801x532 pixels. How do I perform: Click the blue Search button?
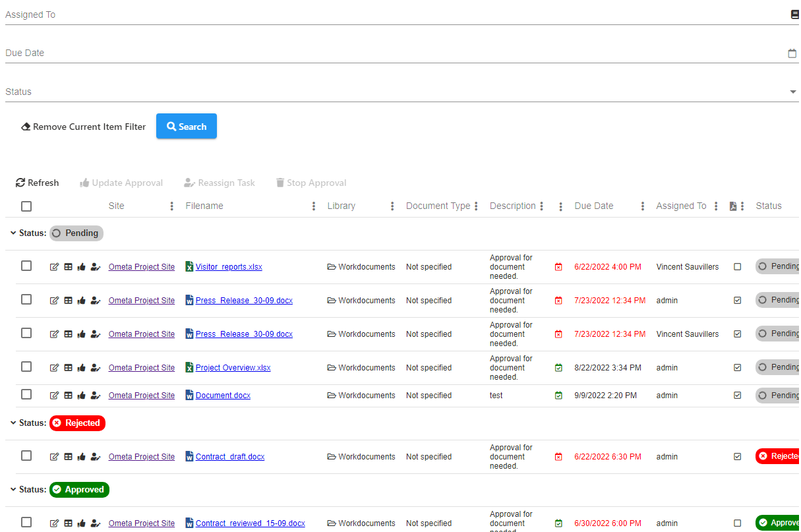187,127
